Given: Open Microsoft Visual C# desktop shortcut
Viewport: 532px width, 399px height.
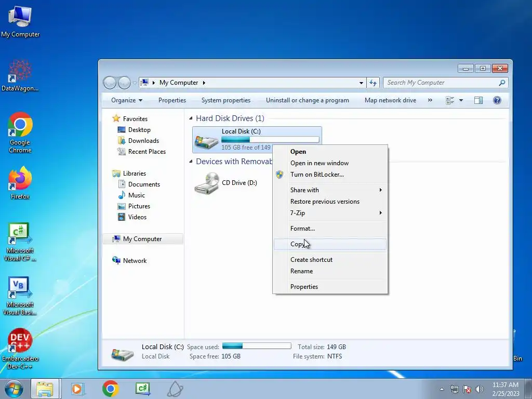Looking at the screenshot, I should (20, 242).
